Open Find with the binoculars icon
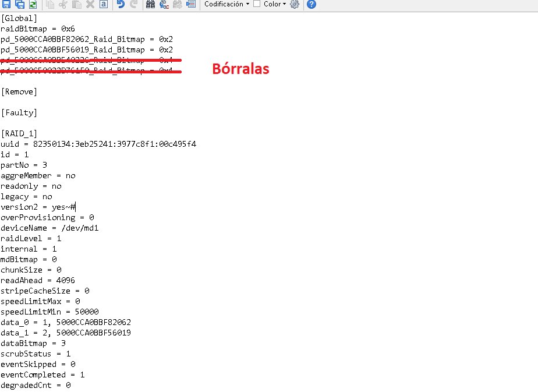 click(x=150, y=4)
